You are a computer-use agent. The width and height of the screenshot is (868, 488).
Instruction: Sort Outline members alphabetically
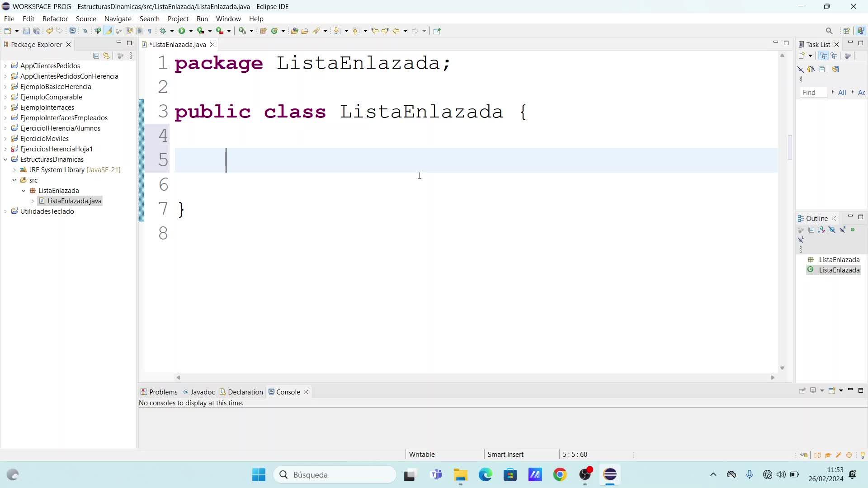tap(821, 230)
